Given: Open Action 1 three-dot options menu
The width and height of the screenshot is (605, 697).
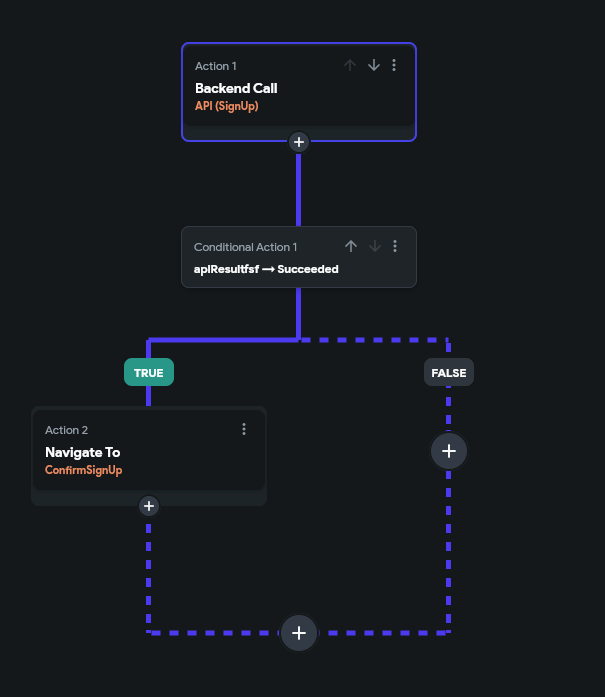Looking at the screenshot, I should (x=394, y=65).
